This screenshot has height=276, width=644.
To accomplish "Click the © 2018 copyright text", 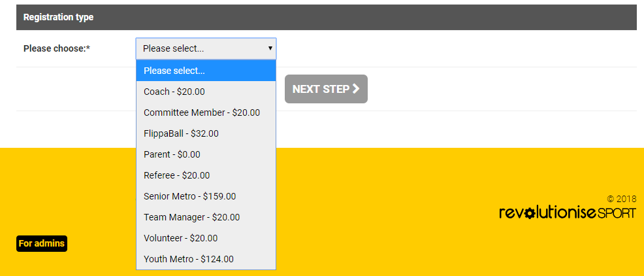I will [621, 199].
